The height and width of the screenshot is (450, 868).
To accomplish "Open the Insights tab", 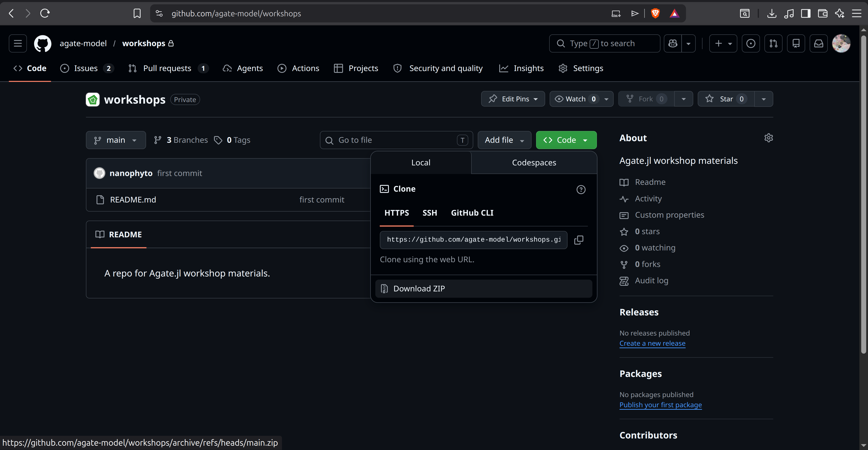I will tap(521, 68).
